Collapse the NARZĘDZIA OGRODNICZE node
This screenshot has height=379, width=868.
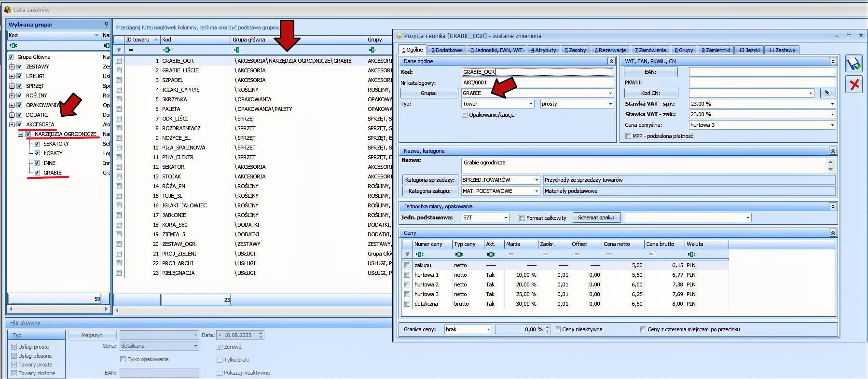coord(20,134)
